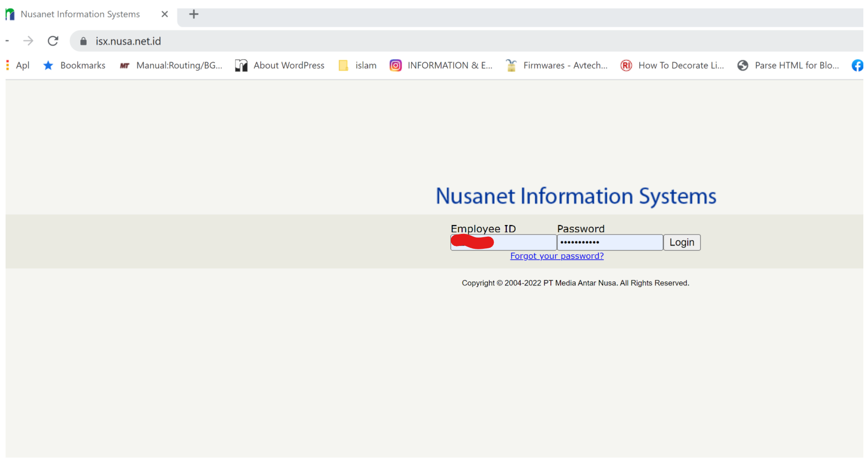Image resolution: width=868 pixels, height=465 pixels.
Task: Open a new browser tab
Action: 194,14
